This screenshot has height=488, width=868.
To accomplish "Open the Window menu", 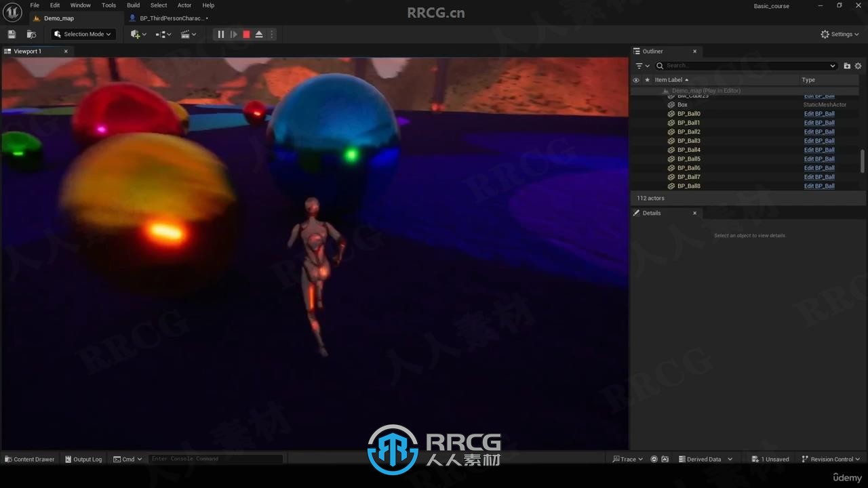I will click(81, 5).
